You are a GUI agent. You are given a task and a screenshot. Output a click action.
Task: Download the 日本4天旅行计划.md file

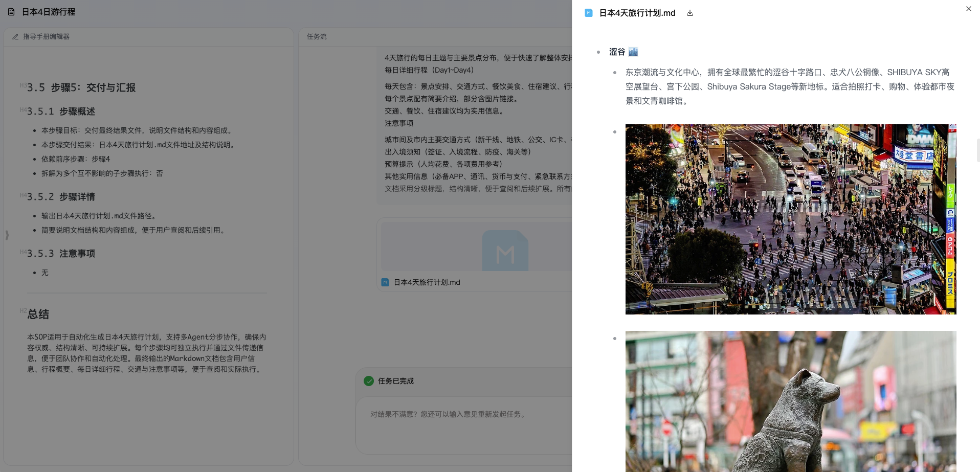pyautogui.click(x=690, y=13)
